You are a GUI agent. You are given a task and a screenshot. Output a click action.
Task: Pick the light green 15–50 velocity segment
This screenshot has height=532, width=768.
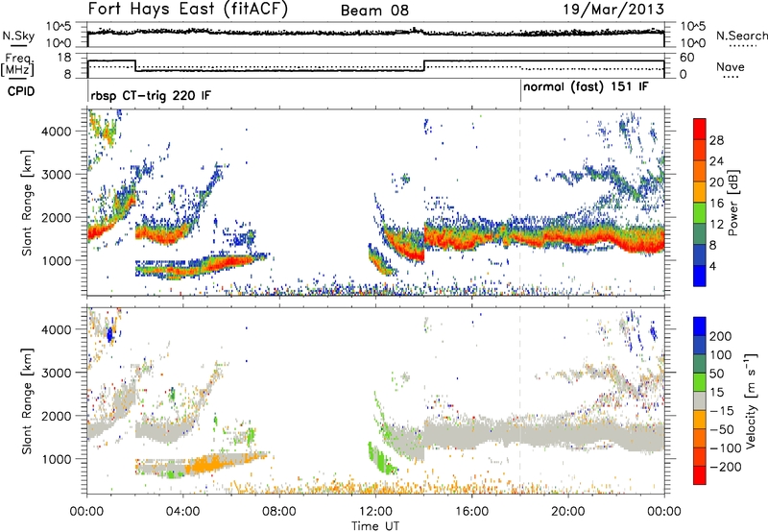click(700, 382)
